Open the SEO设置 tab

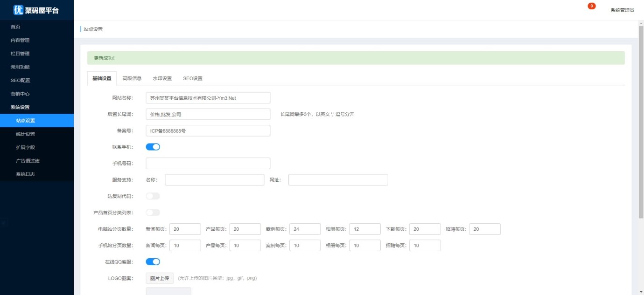pos(193,78)
